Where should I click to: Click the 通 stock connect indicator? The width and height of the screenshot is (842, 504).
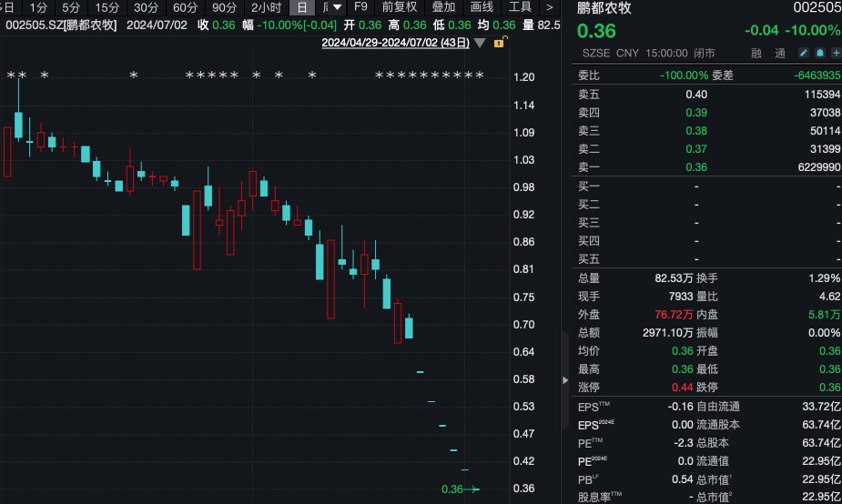[779, 54]
